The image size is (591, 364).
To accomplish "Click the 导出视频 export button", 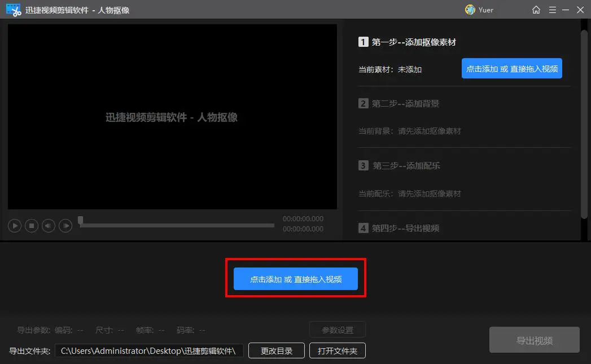I will (534, 340).
